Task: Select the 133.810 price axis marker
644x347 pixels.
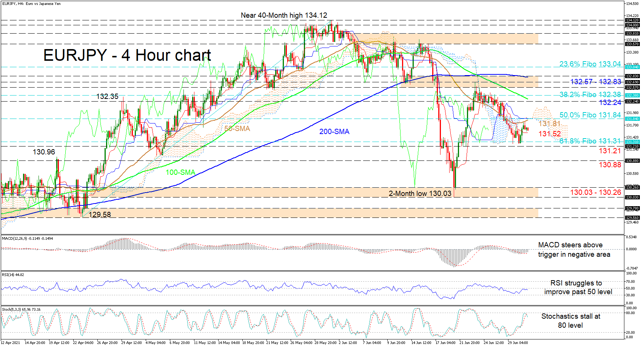Action: click(x=633, y=34)
